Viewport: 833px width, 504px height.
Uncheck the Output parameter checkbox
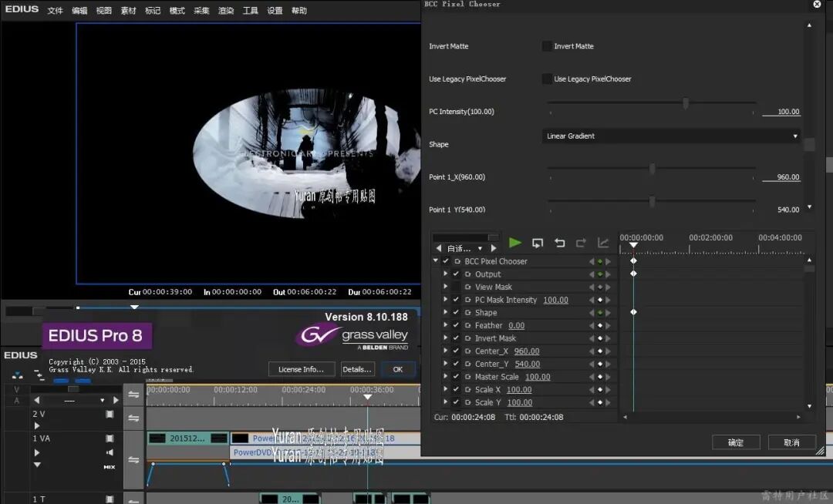tap(456, 274)
